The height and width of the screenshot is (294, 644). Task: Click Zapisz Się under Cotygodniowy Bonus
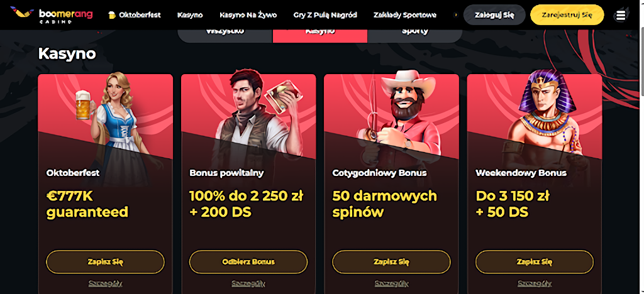pyautogui.click(x=391, y=261)
